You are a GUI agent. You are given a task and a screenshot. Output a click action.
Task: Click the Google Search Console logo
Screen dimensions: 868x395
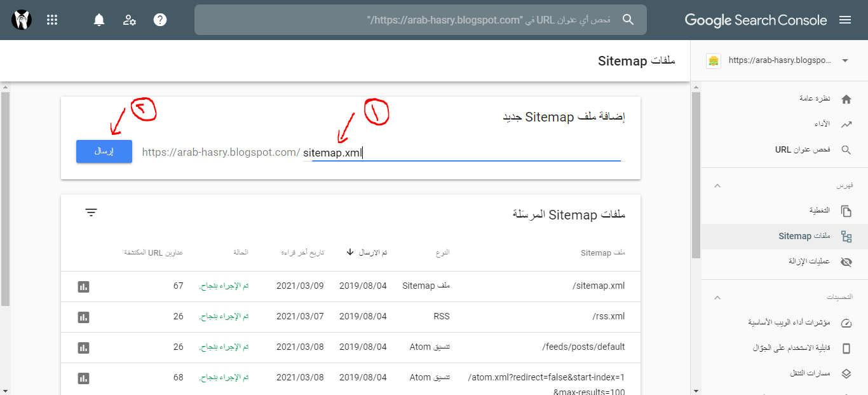(x=756, y=20)
